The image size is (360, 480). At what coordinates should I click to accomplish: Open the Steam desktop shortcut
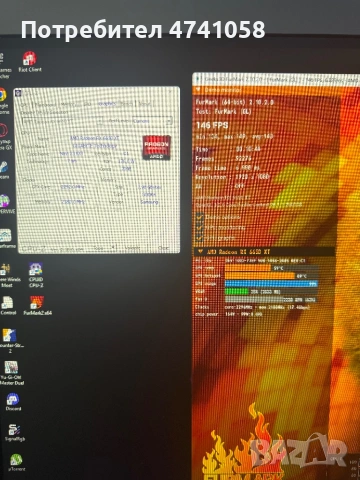tap(4, 170)
